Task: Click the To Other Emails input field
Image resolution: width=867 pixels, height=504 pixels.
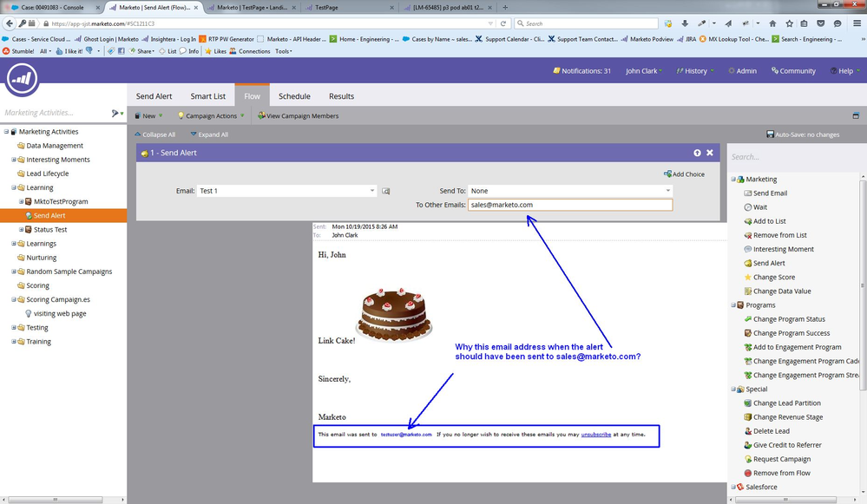Action: [569, 205]
